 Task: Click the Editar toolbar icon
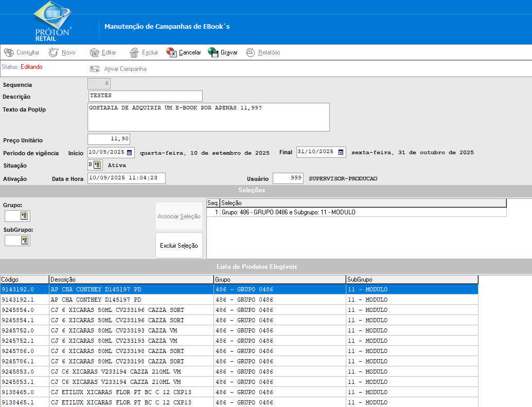[94, 52]
